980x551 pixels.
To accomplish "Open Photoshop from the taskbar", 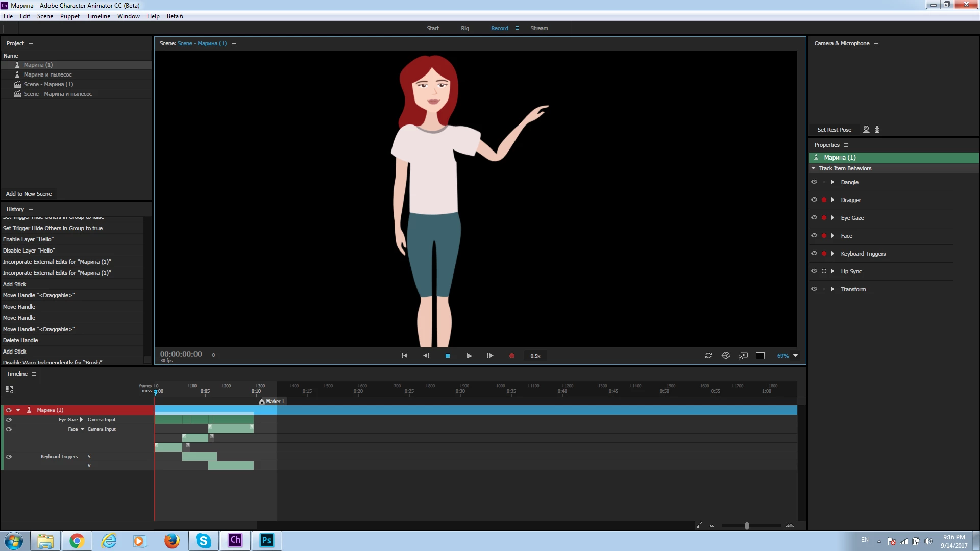I will (266, 540).
